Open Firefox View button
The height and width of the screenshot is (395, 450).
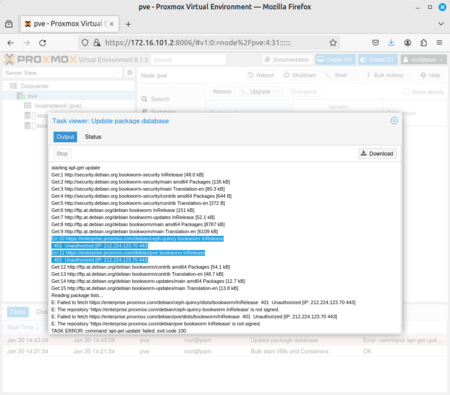pos(9,24)
